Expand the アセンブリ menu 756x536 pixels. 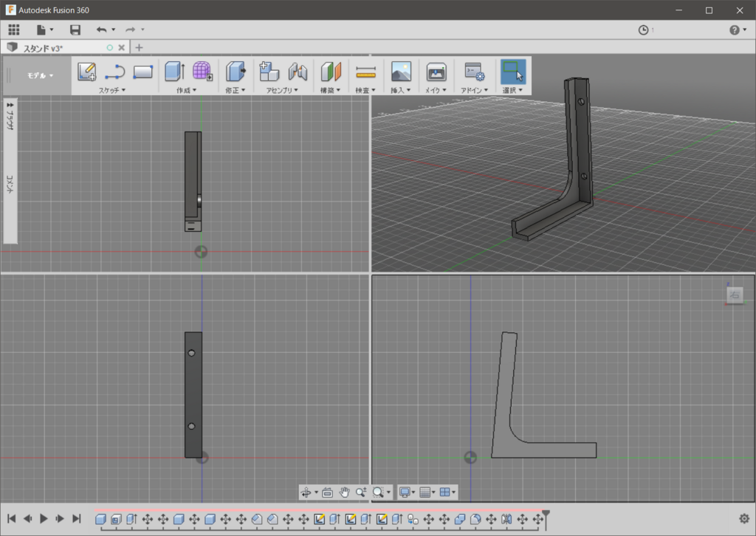coord(282,90)
